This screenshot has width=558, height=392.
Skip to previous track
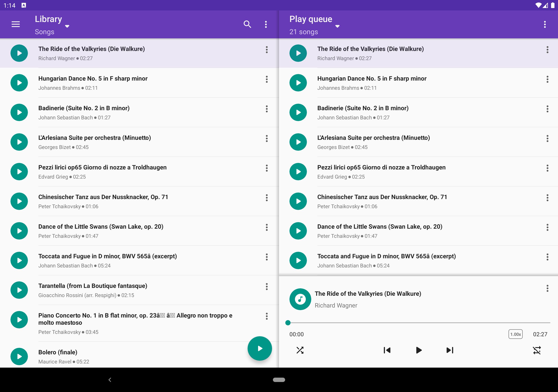[x=387, y=350]
